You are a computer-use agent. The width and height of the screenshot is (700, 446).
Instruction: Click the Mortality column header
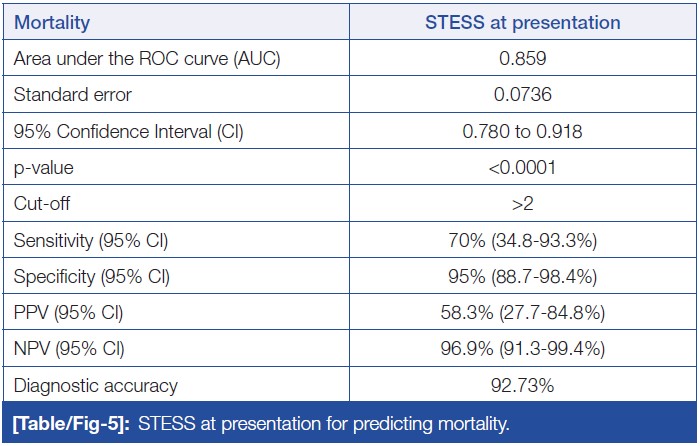point(53,22)
